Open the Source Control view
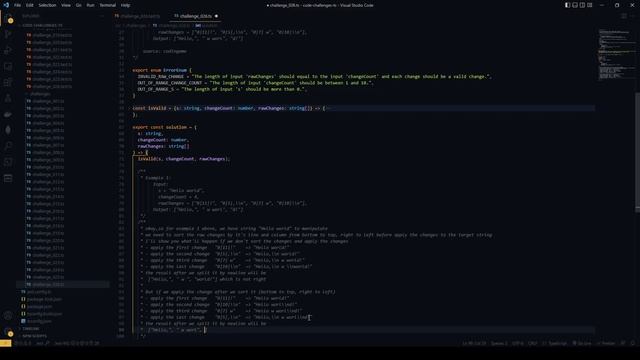The image size is (640, 360). click(x=8, y=34)
